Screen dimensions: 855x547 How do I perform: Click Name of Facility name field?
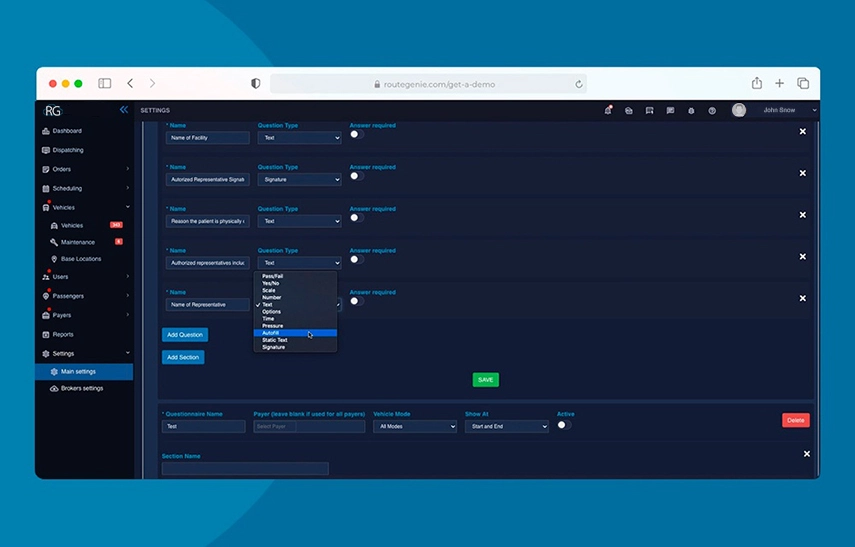[207, 138]
